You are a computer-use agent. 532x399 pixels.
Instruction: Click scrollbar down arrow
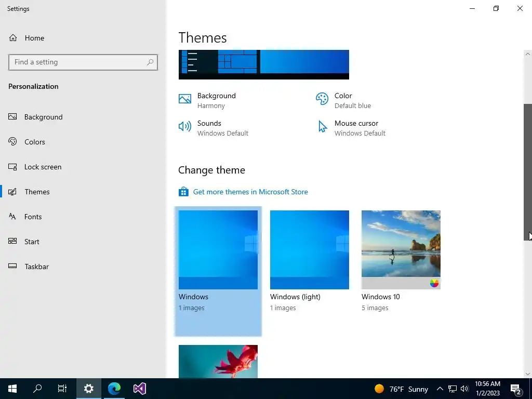click(528, 374)
